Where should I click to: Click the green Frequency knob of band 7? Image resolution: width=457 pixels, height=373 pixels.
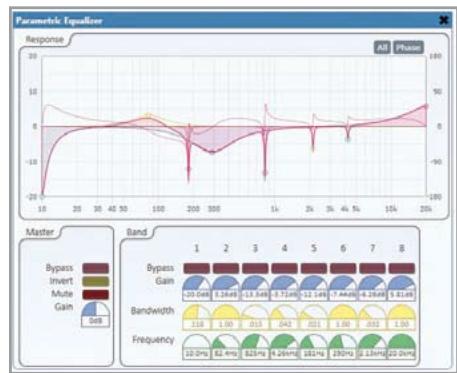pos(373,341)
